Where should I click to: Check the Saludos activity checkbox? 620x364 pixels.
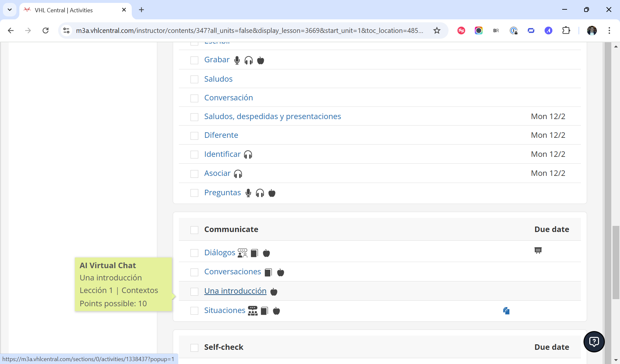[194, 79]
